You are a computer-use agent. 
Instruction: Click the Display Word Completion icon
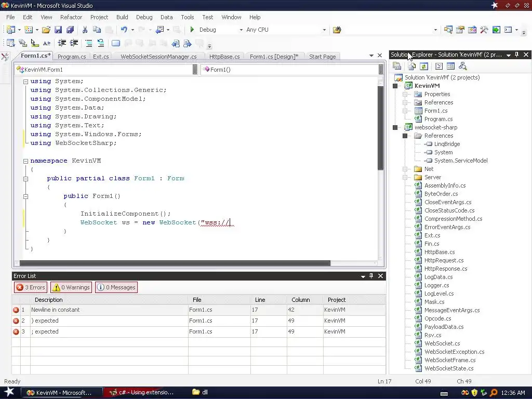coord(47,43)
